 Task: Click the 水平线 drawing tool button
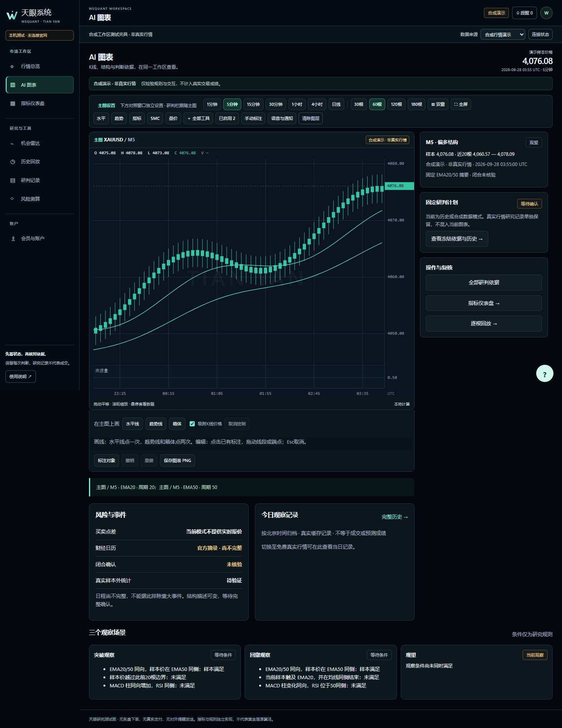click(132, 424)
